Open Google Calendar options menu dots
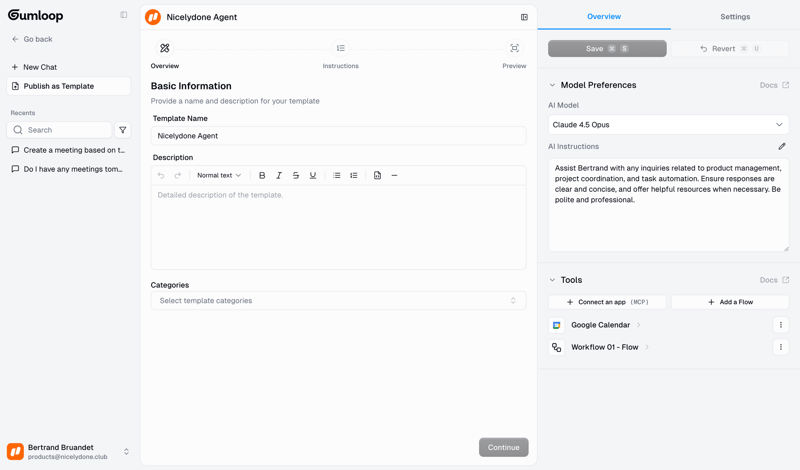 click(x=781, y=325)
